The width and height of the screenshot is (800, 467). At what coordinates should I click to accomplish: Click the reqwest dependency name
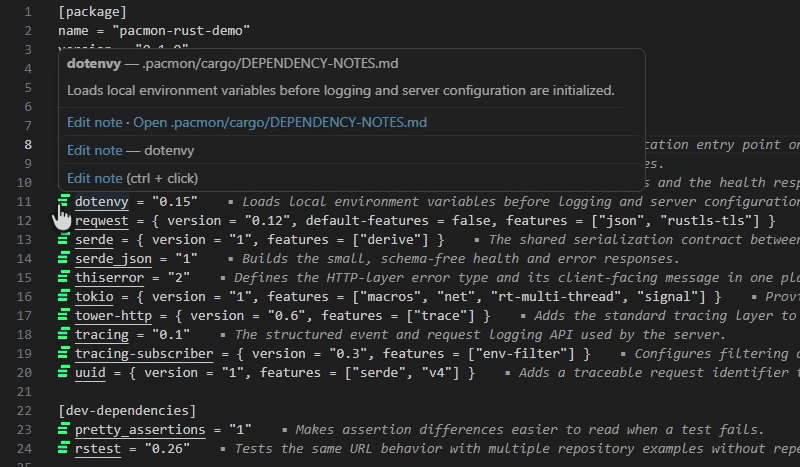point(102,220)
